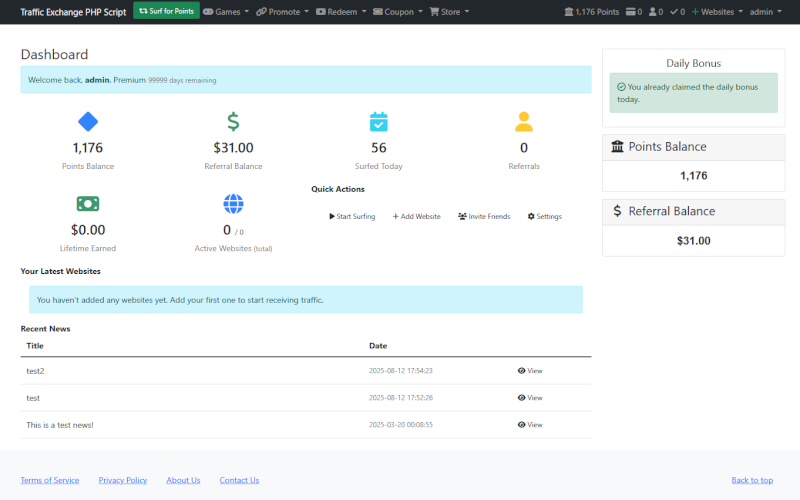Image resolution: width=800 pixels, height=500 pixels.
Task: Click the Surf for Points button
Action: pyautogui.click(x=166, y=12)
